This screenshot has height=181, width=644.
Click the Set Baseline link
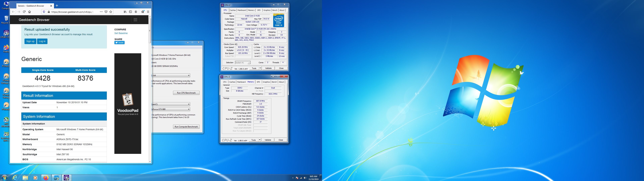coord(121,33)
